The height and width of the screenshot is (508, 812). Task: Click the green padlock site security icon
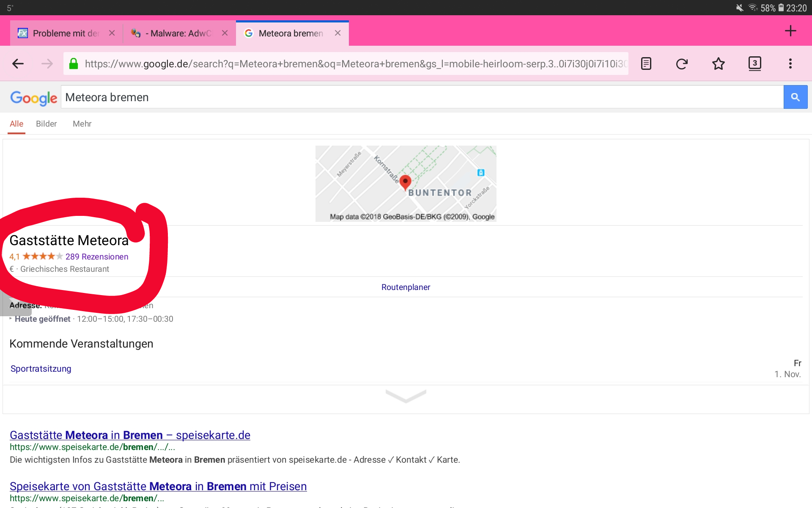coord(74,64)
